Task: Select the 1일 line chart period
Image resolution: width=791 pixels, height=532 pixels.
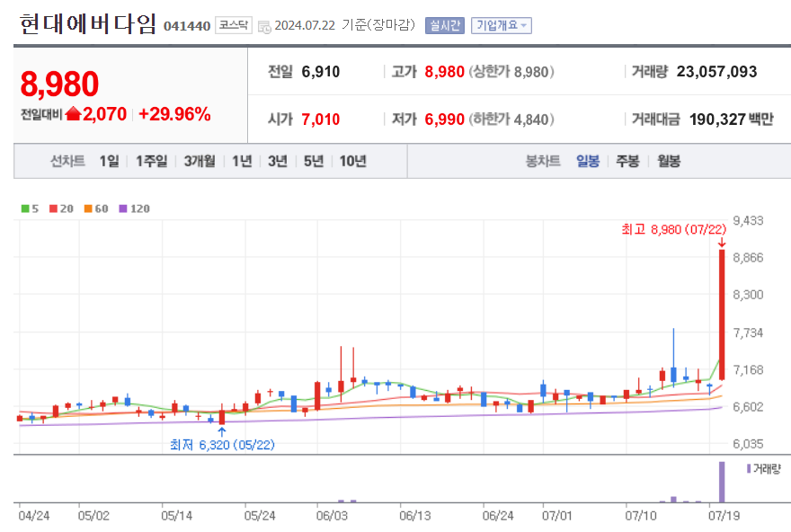Action: click(109, 161)
